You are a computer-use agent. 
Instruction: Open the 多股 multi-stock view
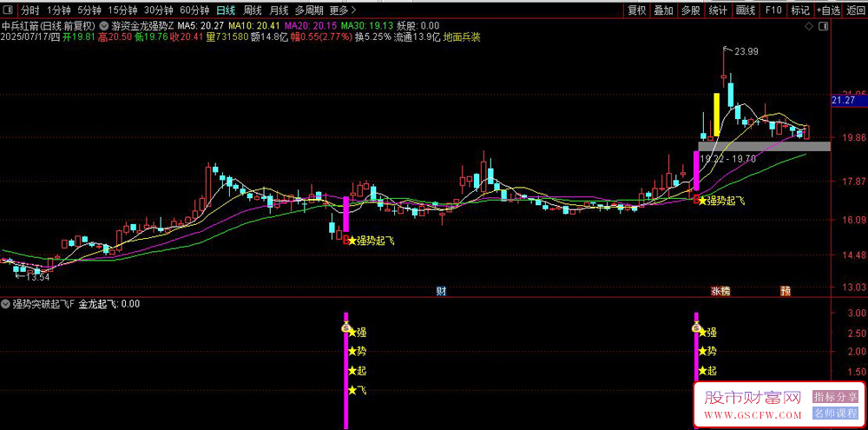point(691,10)
